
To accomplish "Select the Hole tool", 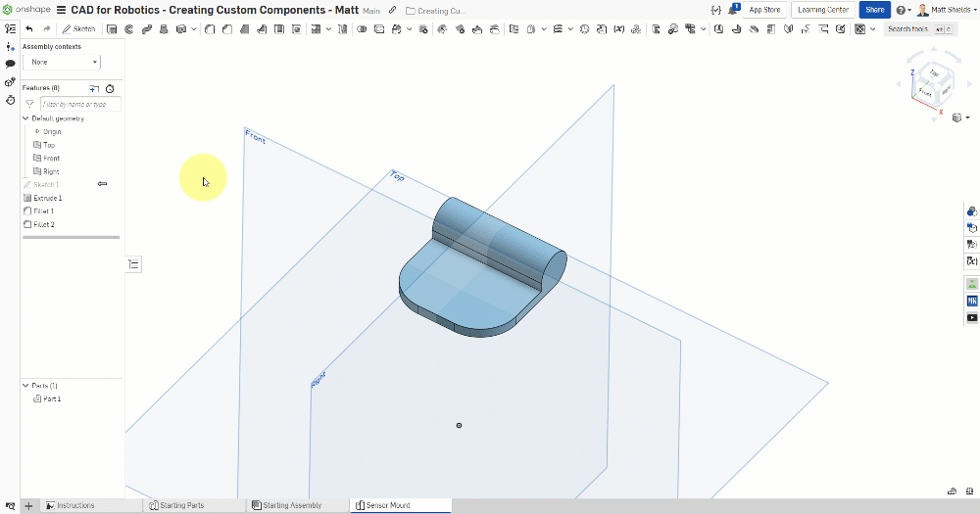I will pyautogui.click(x=297, y=29).
